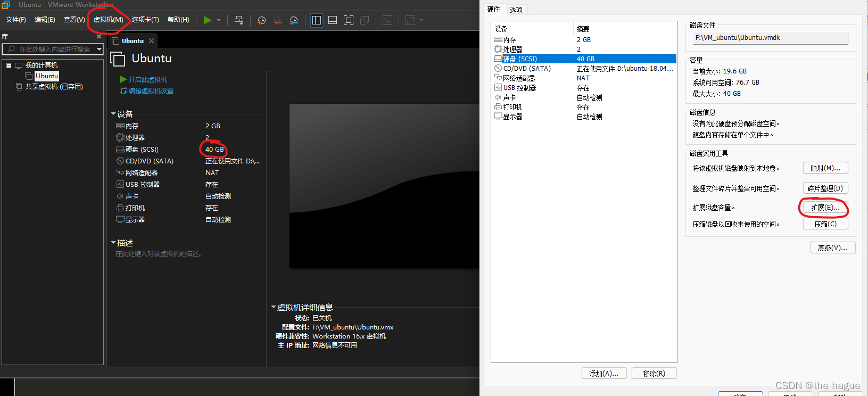Open the 选项卡(T) menu
The width and height of the screenshot is (868, 396).
click(x=145, y=20)
